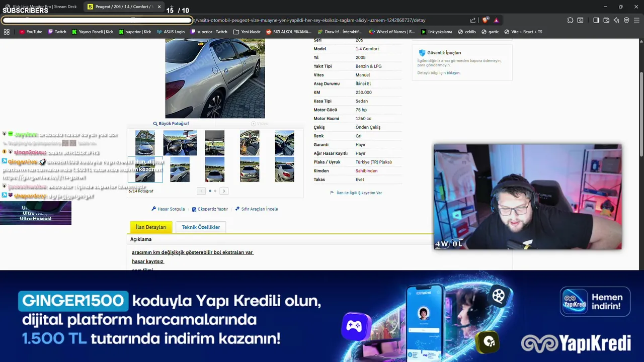Click the Ekspertiz Yaptır link
Image resolution: width=644 pixels, height=362 pixels.
(210, 209)
